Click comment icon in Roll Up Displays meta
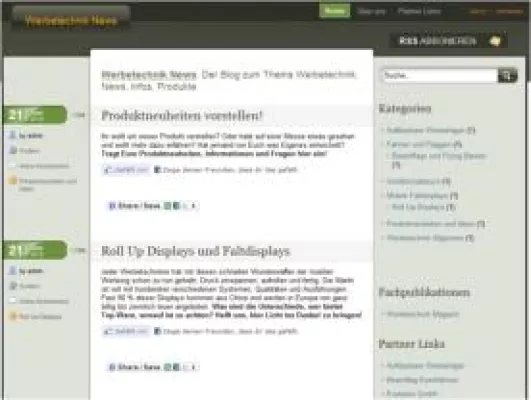The image size is (531, 400). tap(13, 300)
